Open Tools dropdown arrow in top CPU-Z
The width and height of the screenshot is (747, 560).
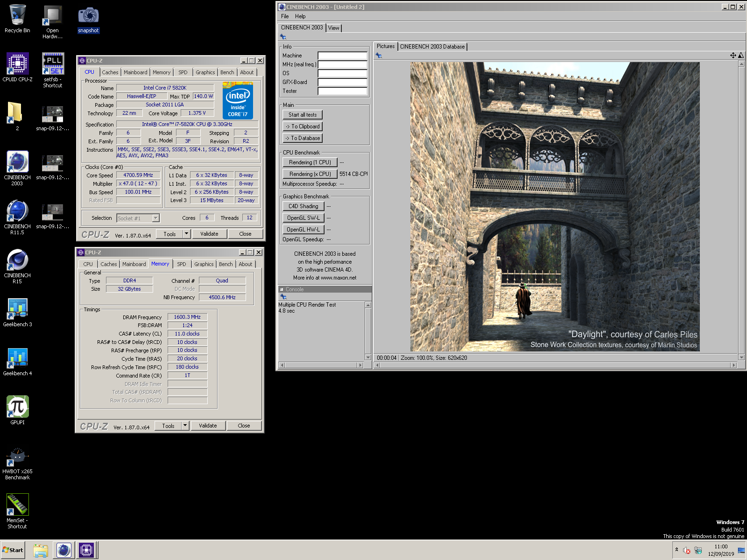(186, 234)
